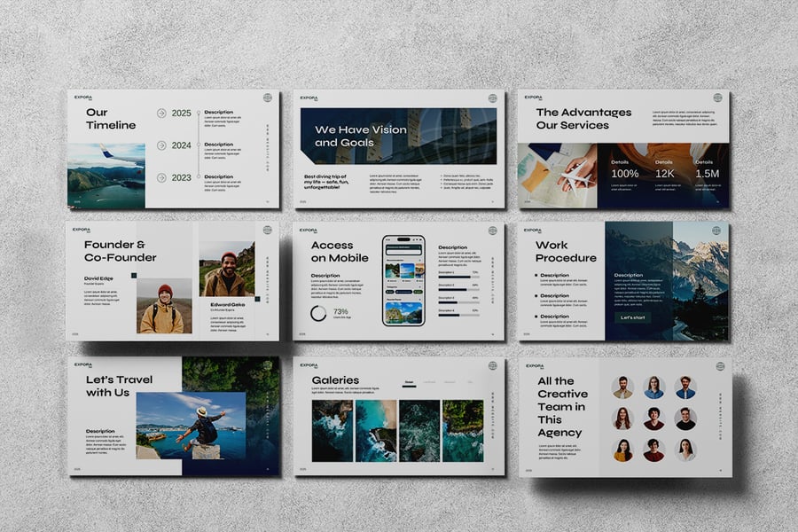Click globe icon on Galeries slide
This screenshot has height=532, width=798.
[x=492, y=365]
